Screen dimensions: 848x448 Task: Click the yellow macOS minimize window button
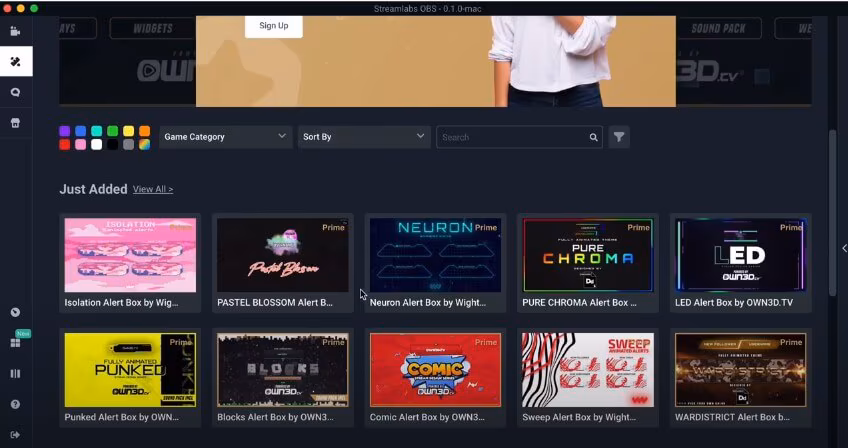[x=21, y=8]
